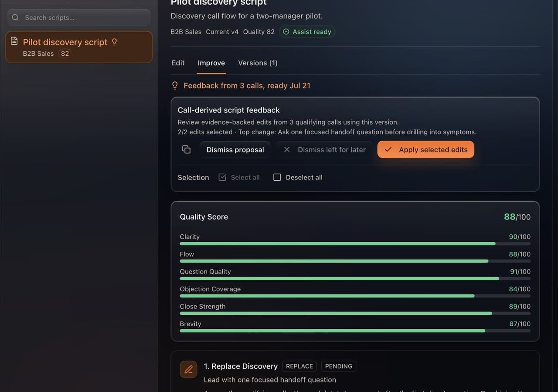
Task: Click the Brevity progress bar
Action: coord(355,331)
